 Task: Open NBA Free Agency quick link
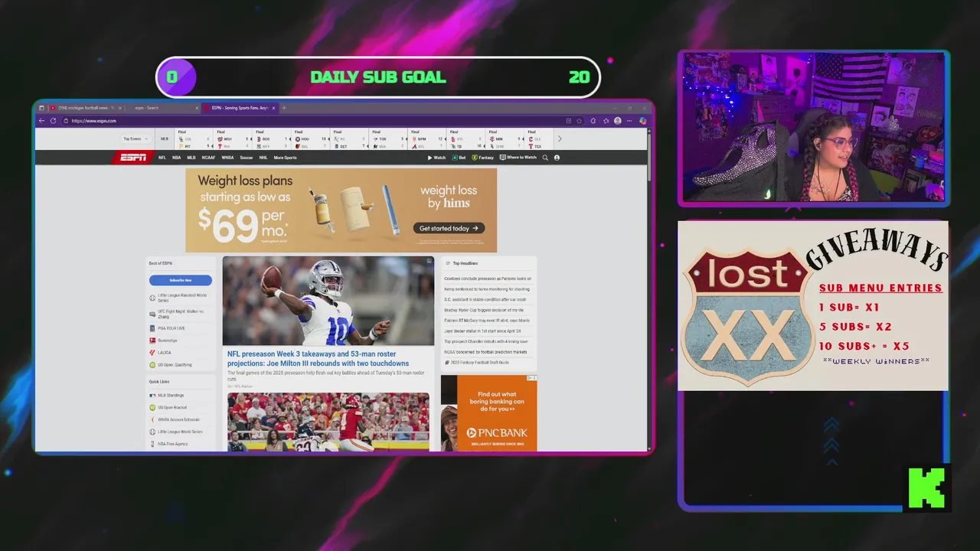(x=169, y=444)
